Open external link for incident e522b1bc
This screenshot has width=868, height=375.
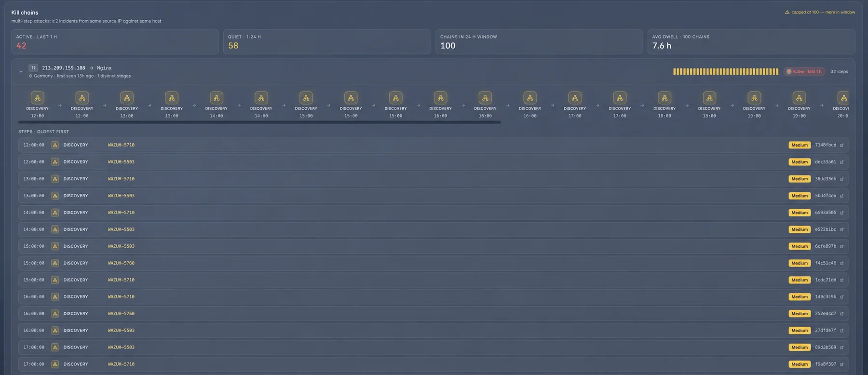[841, 229]
